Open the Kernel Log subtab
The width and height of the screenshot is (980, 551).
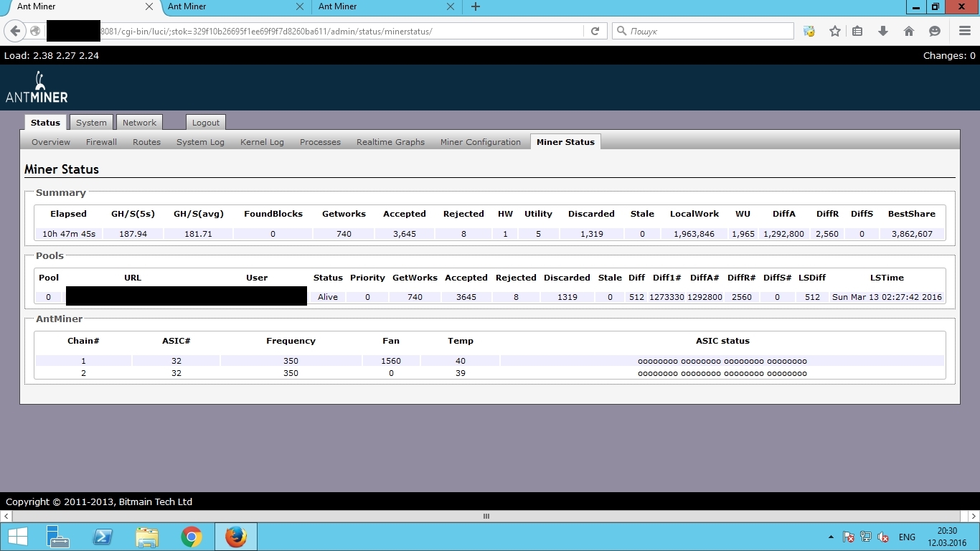coord(262,142)
